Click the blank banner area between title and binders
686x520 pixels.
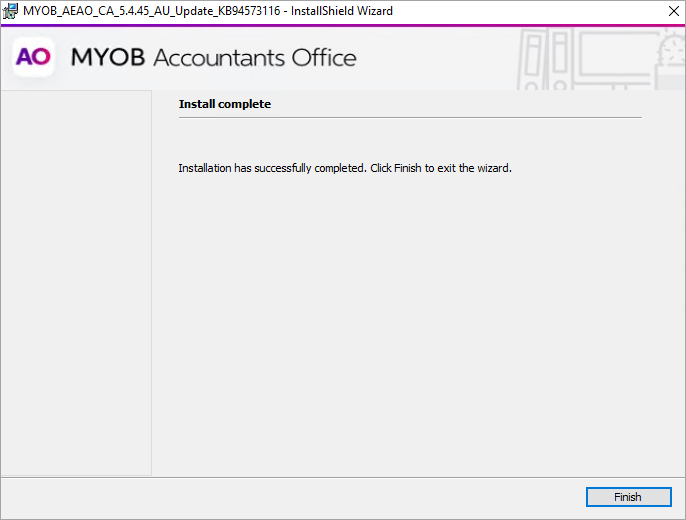point(440,58)
